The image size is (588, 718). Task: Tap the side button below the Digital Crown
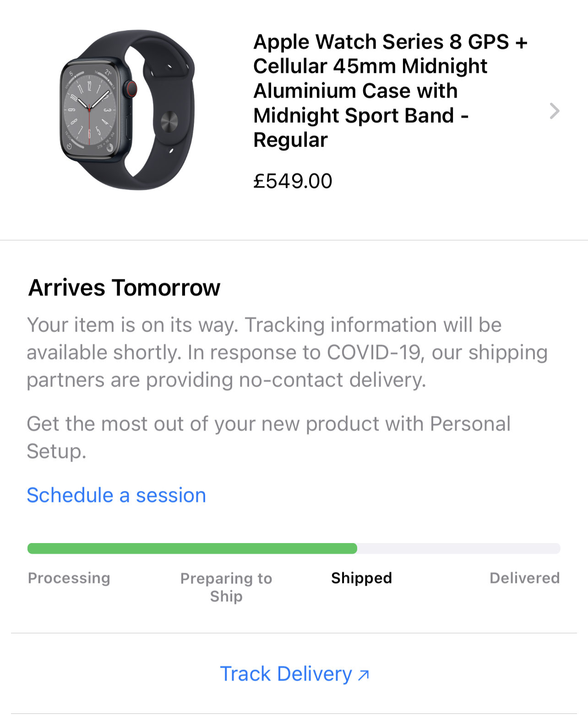[x=129, y=125]
